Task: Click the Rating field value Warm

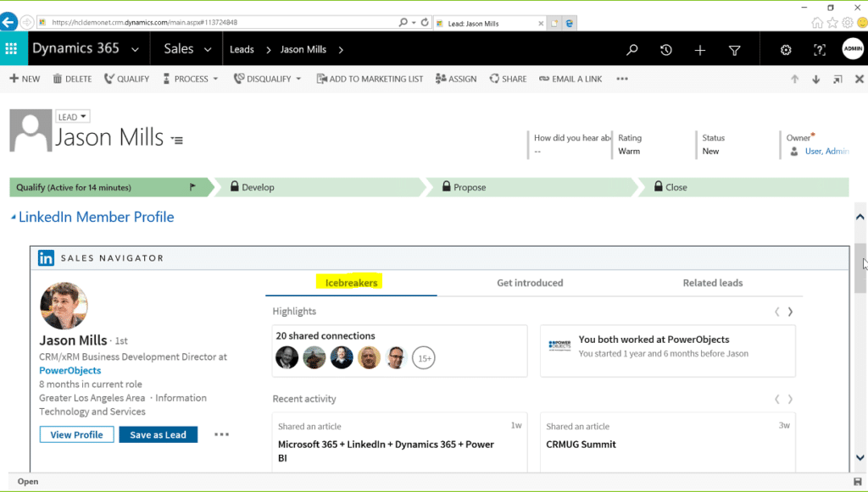Action: pyautogui.click(x=629, y=151)
